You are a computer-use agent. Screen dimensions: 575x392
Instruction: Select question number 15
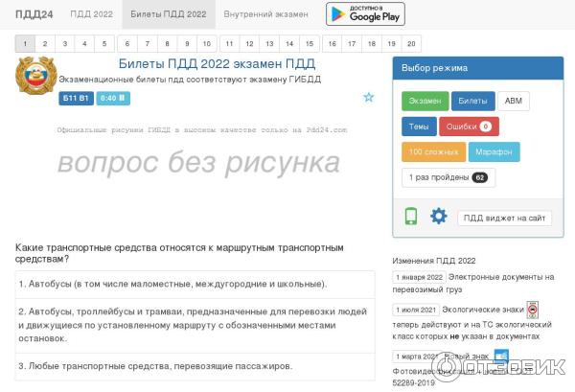click(x=310, y=44)
